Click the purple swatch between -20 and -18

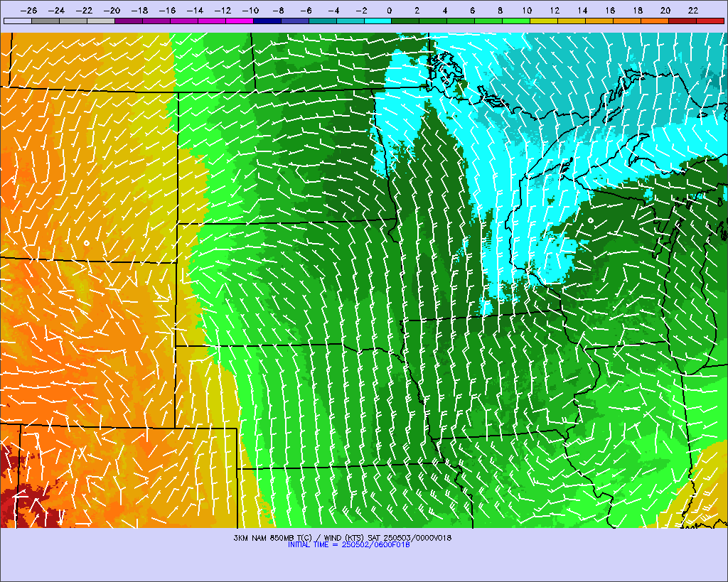129,21
